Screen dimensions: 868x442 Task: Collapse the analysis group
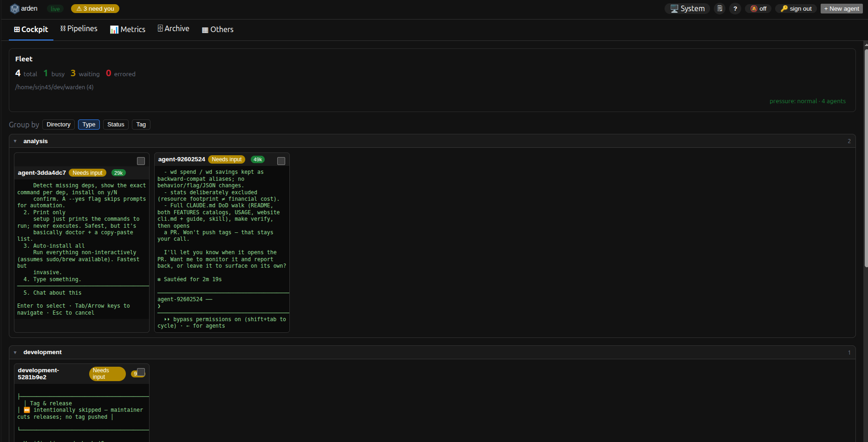pyautogui.click(x=15, y=141)
